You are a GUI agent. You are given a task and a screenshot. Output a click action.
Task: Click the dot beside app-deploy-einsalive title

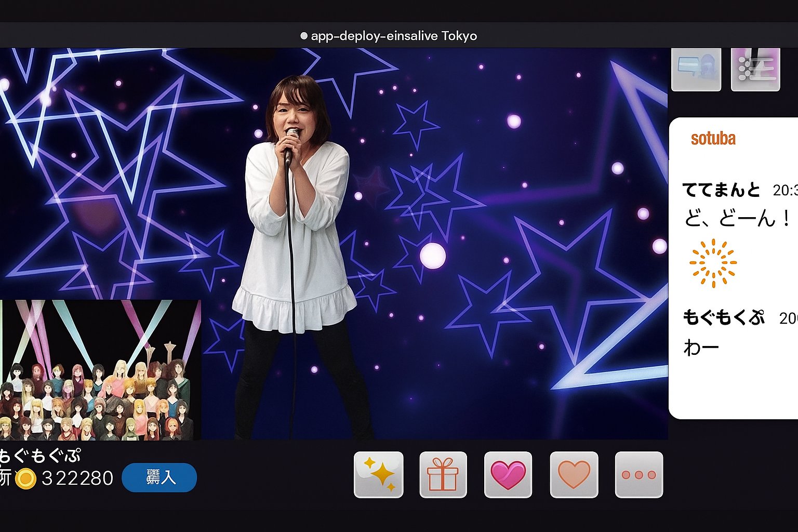[304, 36]
